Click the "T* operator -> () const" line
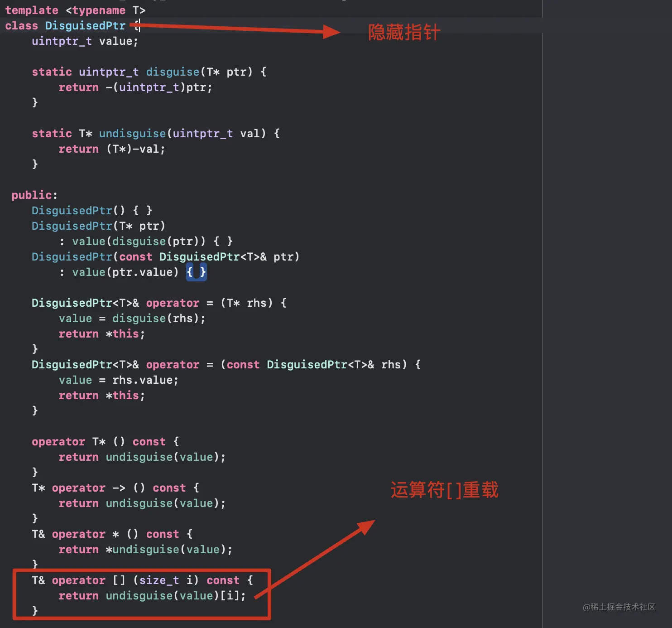This screenshot has width=672, height=628. 115,488
